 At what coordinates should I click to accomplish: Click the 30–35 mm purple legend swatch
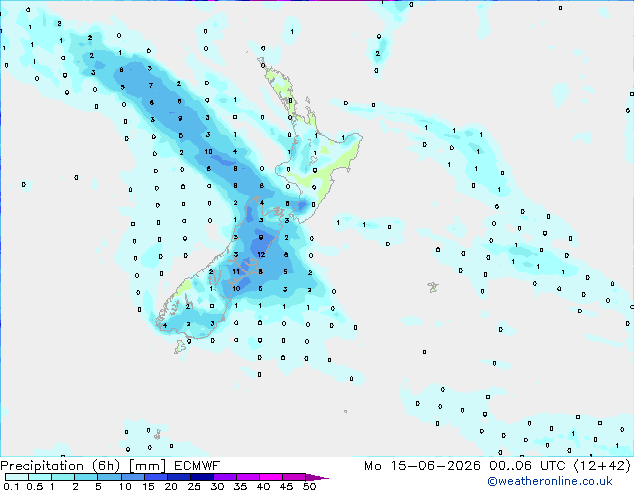(x=224, y=477)
